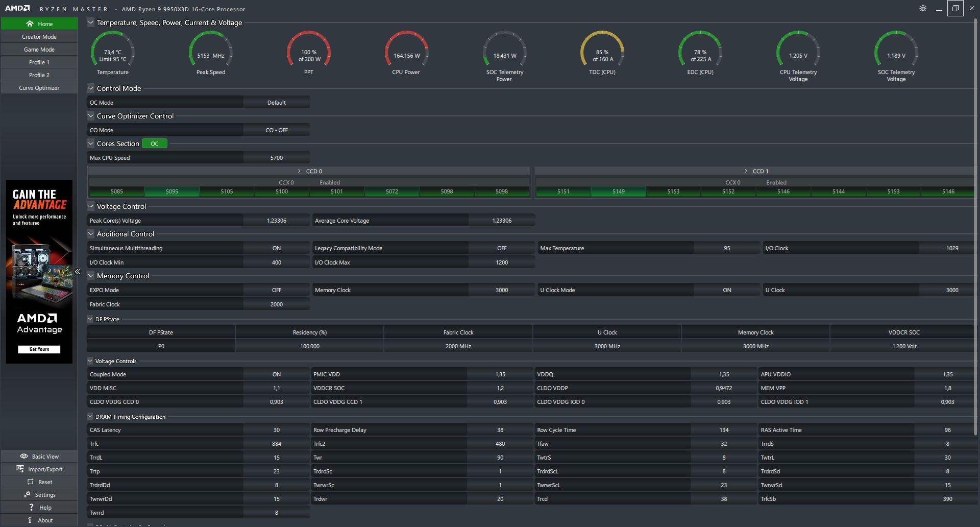This screenshot has width=980, height=527.
Task: Click the EXPO Mode OFF value
Action: point(277,290)
